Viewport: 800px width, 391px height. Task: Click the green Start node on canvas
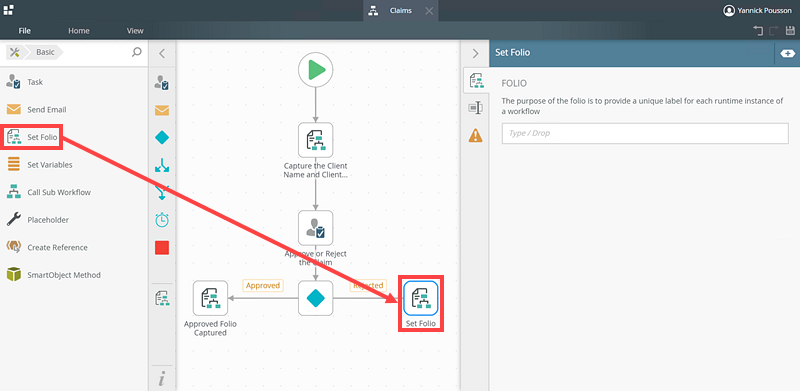click(315, 69)
